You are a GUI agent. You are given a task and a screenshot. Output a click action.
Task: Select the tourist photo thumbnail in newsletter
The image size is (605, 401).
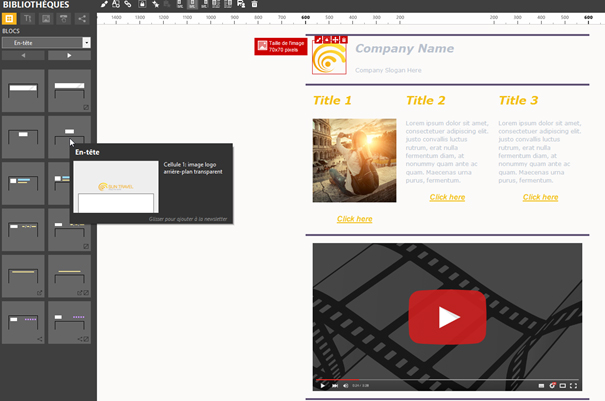click(354, 160)
